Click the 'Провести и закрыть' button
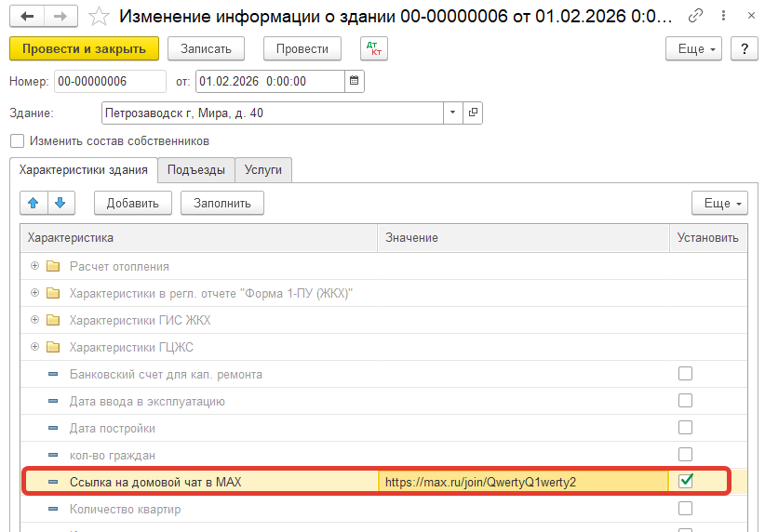The image size is (765, 532). pyautogui.click(x=84, y=49)
